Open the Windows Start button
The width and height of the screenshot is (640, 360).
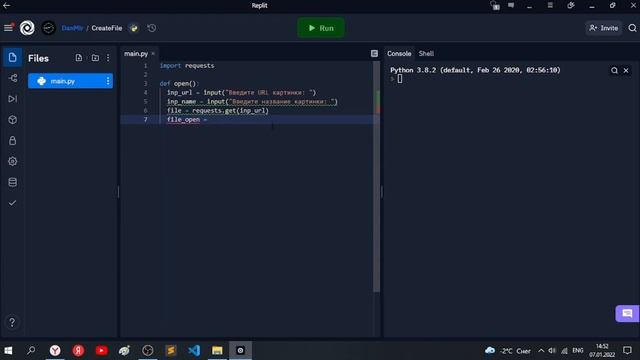point(8,350)
